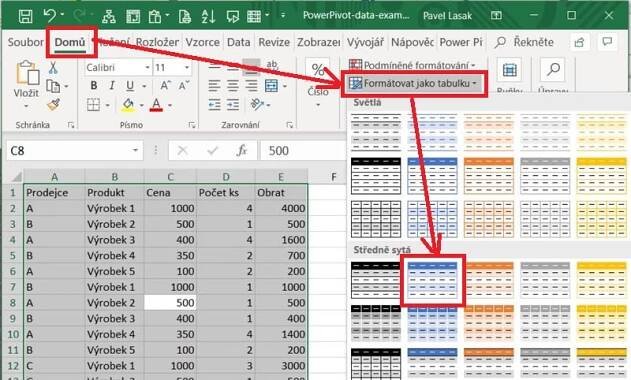Open font color dropdown arrow
Image resolution: width=631 pixels, height=380 pixels.
point(170,105)
